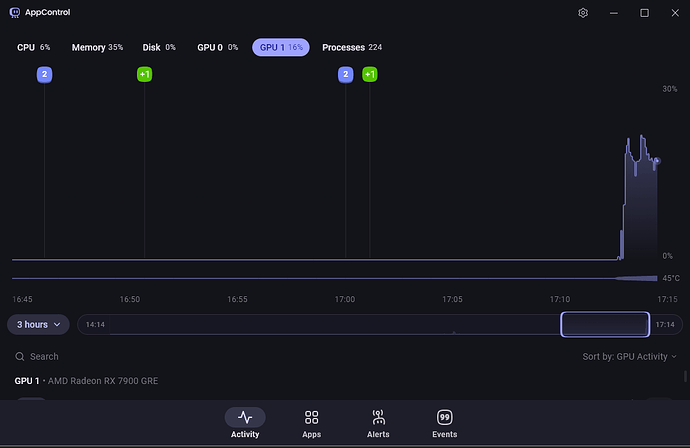
Task: Show the Disk 0% graph
Action: click(x=158, y=47)
